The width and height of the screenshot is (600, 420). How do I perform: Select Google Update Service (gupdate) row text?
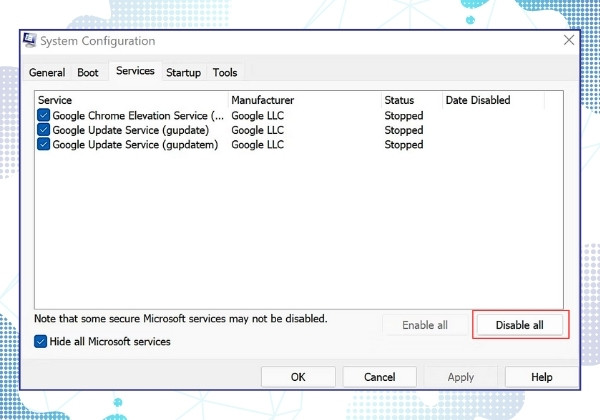131,130
